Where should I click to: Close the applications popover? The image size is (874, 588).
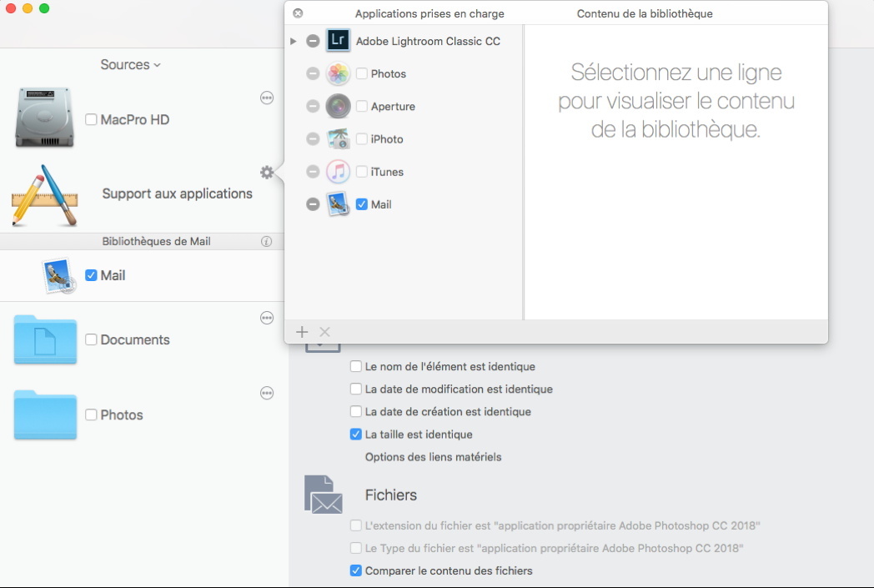click(x=299, y=13)
